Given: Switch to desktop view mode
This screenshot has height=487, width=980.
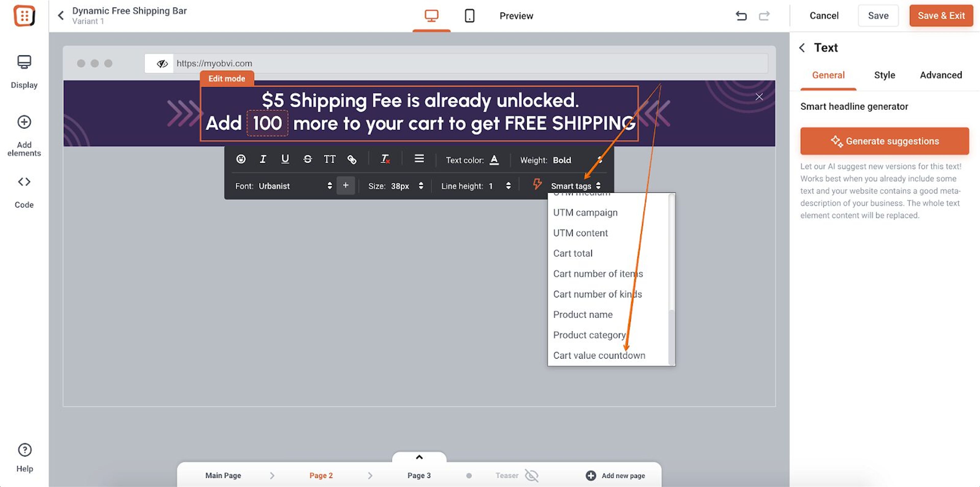Looking at the screenshot, I should point(431,16).
